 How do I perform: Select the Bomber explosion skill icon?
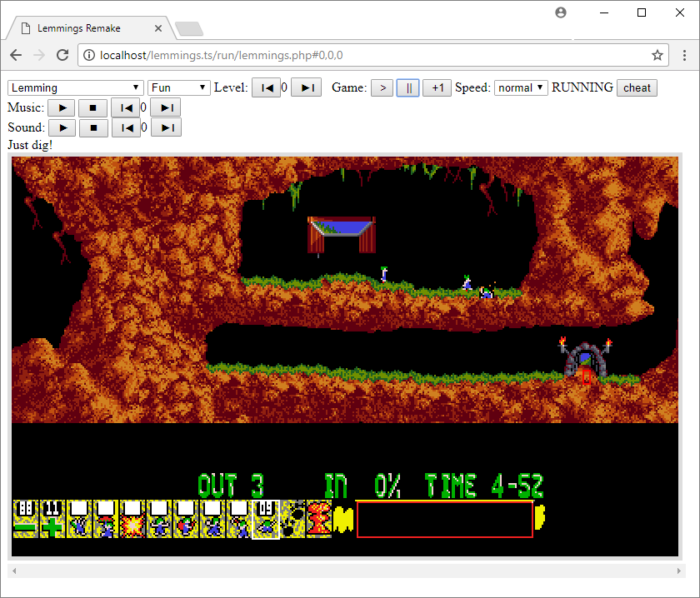(132, 519)
